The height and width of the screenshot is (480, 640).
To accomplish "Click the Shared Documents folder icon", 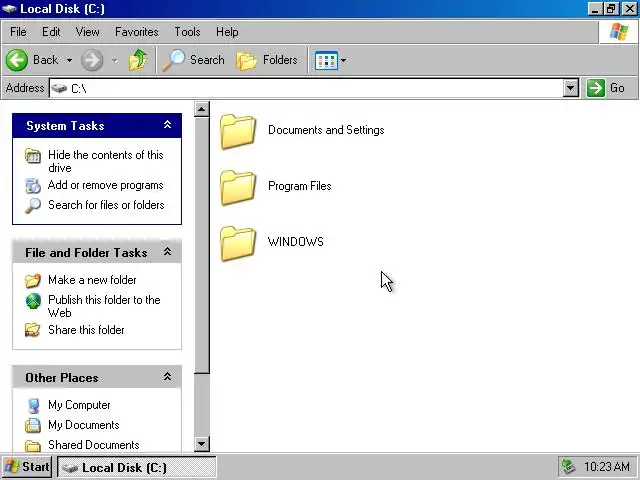I will [x=33, y=445].
